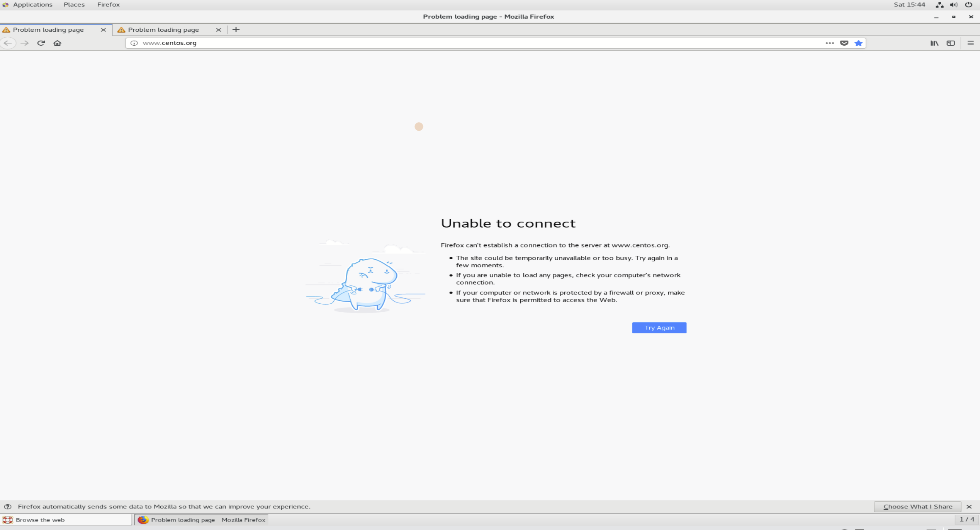Toggle bookmarking this page with the star
The image size is (980, 530).
pos(859,43)
